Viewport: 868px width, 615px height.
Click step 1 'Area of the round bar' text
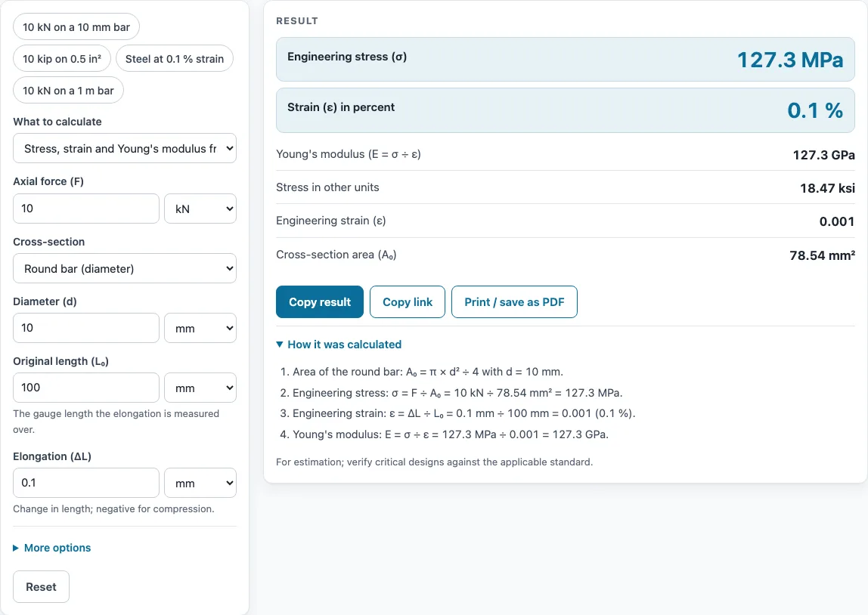pyautogui.click(x=428, y=372)
